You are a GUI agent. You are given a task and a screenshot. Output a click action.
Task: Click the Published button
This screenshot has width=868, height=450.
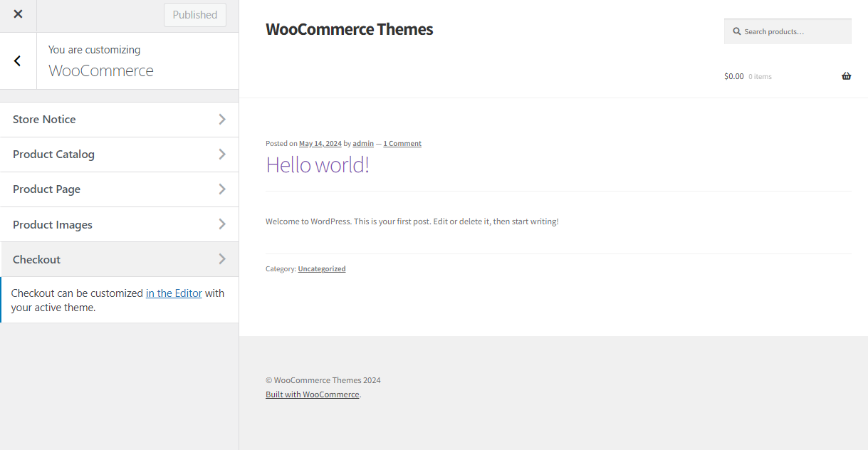pos(194,14)
